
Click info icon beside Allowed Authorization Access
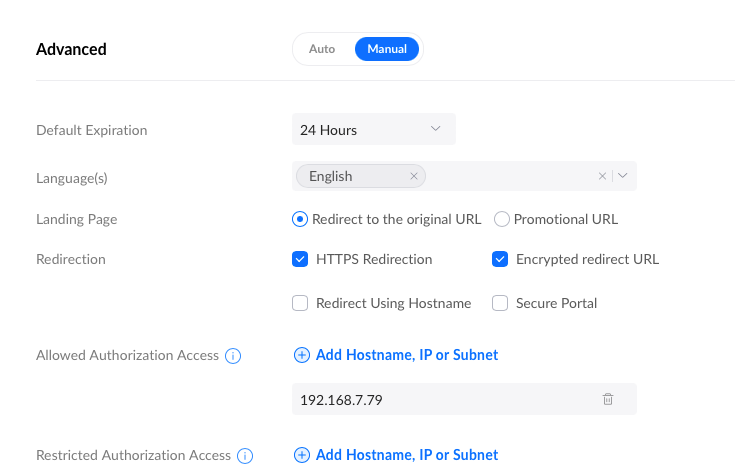pos(233,355)
